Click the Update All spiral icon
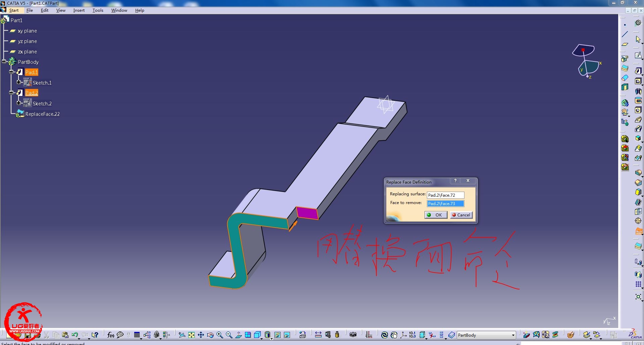 [x=385, y=335]
